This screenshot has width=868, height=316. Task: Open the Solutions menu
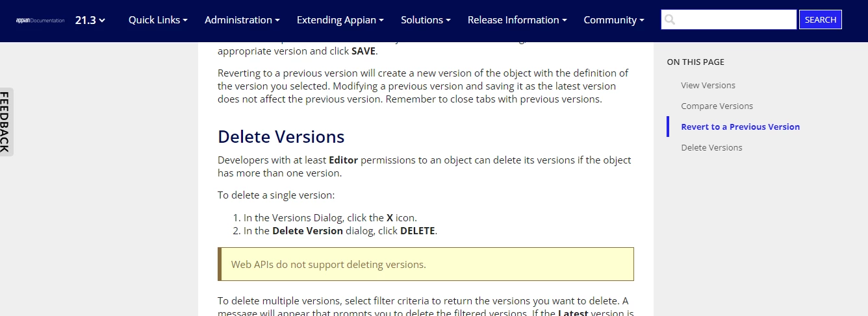point(426,20)
